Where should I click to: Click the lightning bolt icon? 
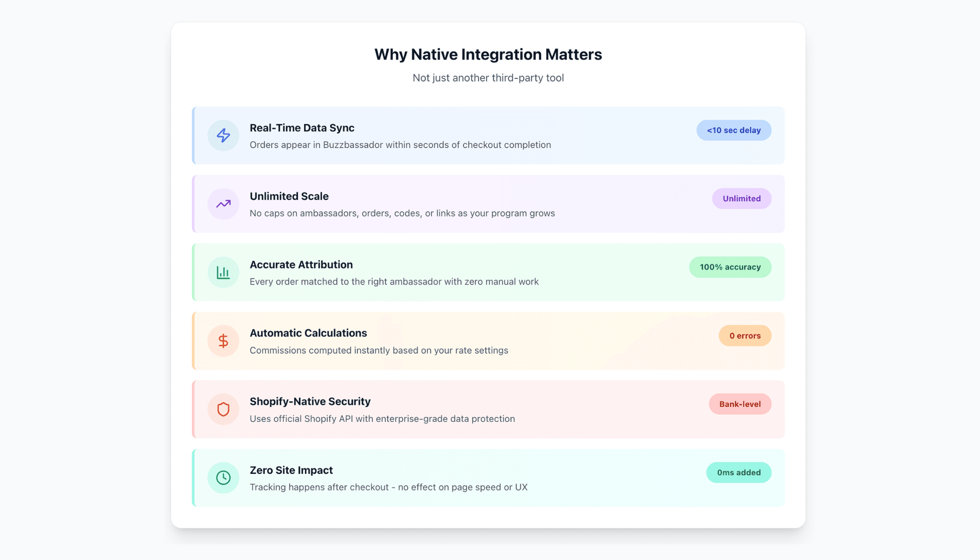(223, 135)
